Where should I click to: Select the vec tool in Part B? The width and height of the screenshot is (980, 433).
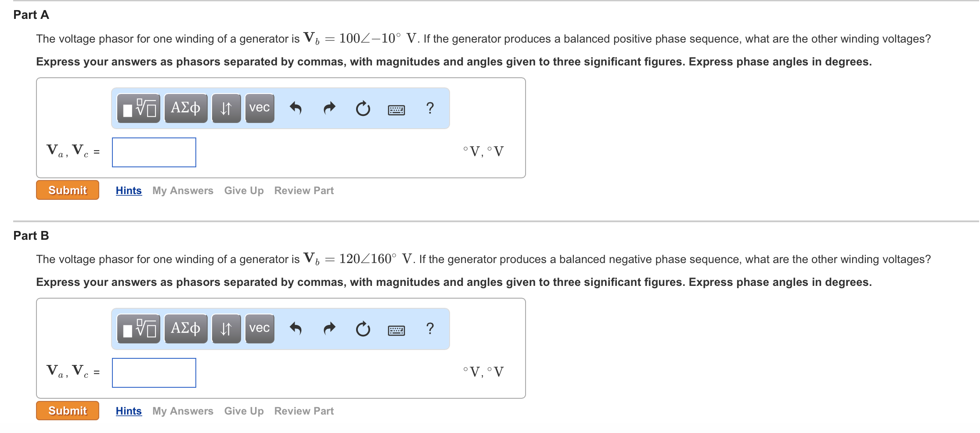[x=259, y=328]
